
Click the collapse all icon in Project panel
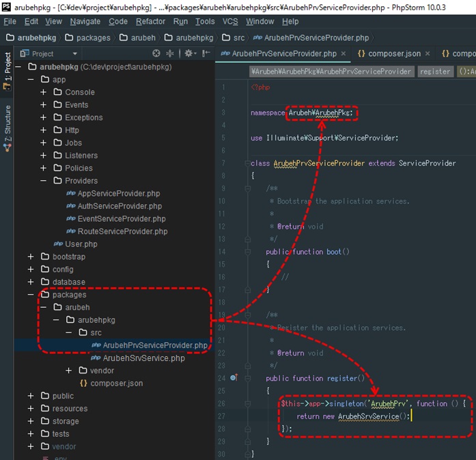(x=171, y=53)
